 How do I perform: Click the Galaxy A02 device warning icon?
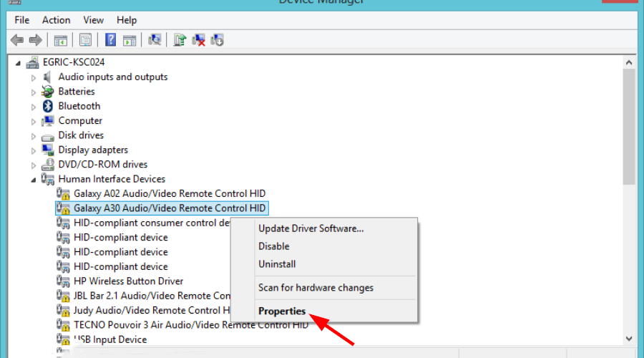coord(63,193)
